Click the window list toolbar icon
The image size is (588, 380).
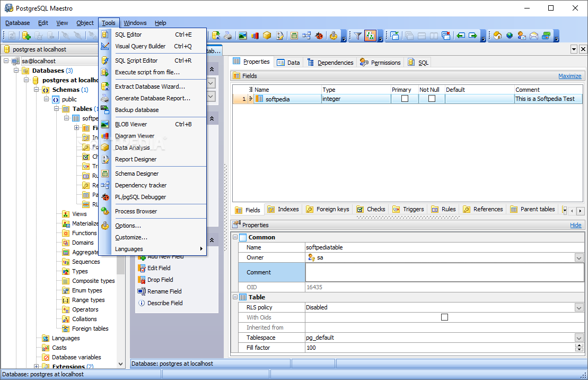point(394,36)
